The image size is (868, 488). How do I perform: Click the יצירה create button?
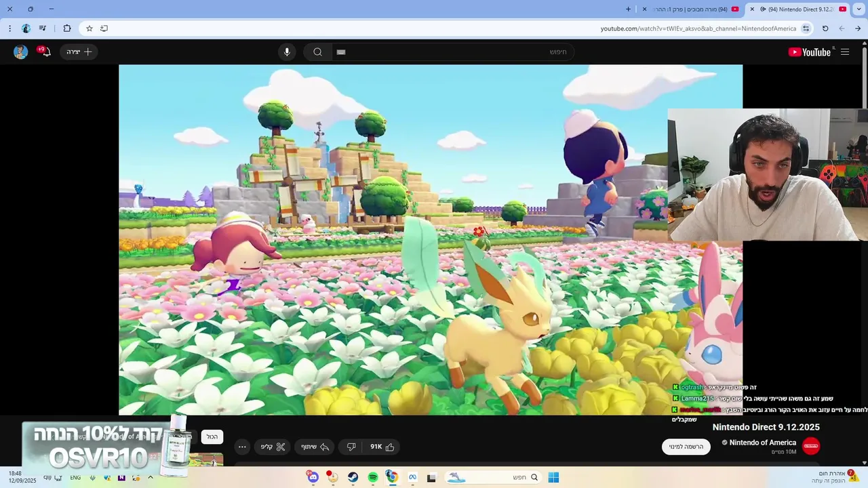(79, 52)
